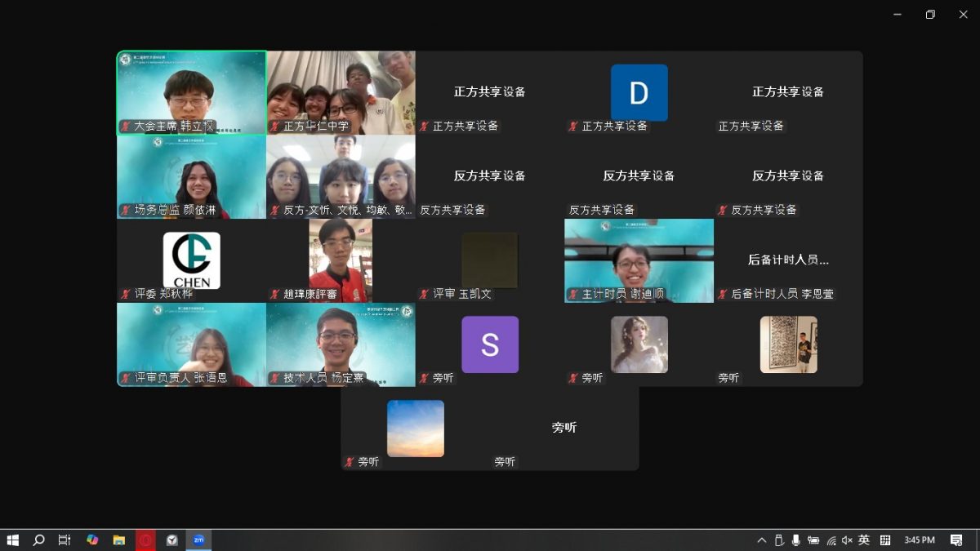The width and height of the screenshot is (980, 551).
Task: Open Task View on the taskbar
Action: tap(65, 540)
